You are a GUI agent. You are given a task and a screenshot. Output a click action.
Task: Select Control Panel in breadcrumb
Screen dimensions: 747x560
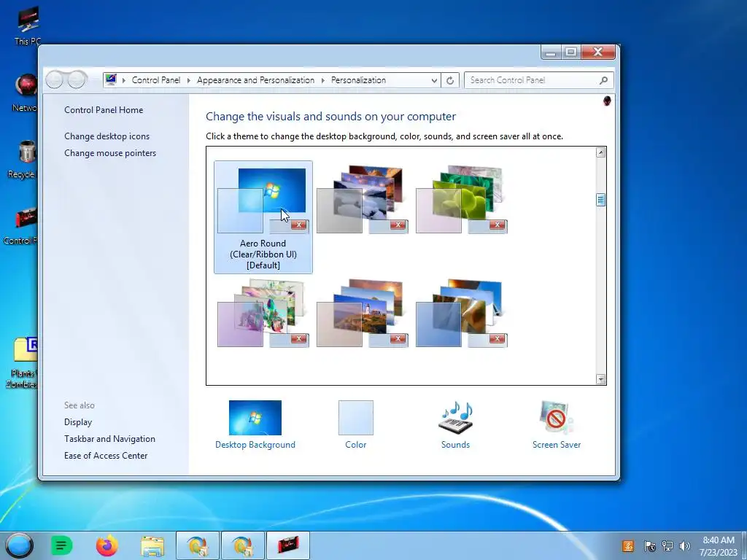pyautogui.click(x=156, y=80)
